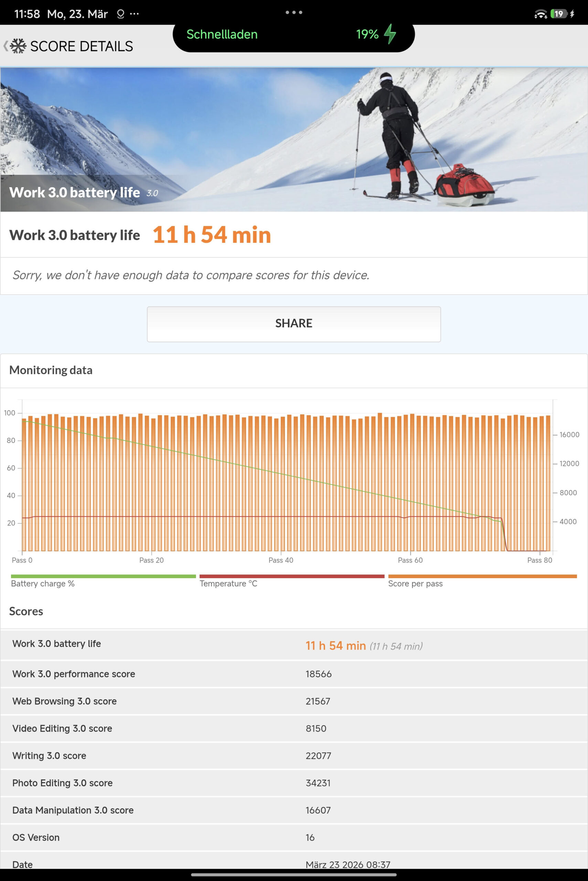Tap the green charging bolt in Schnellladen pill
This screenshot has height=881, width=588.
[391, 34]
